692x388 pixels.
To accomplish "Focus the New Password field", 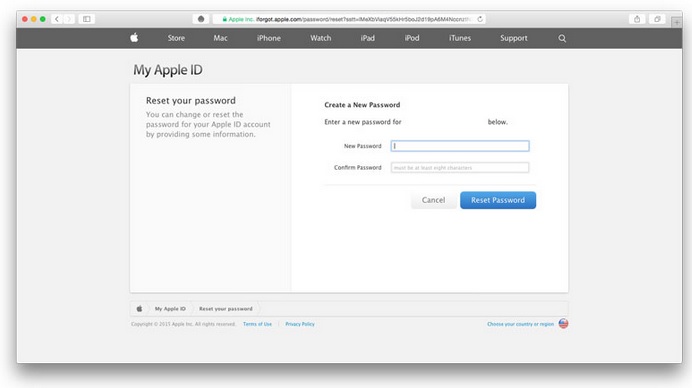I will pyautogui.click(x=460, y=146).
